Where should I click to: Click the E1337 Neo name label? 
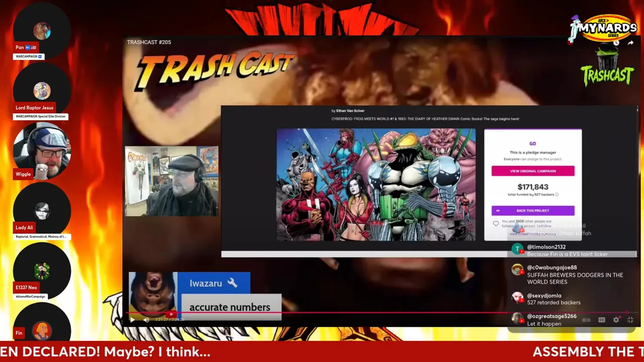tap(26, 288)
